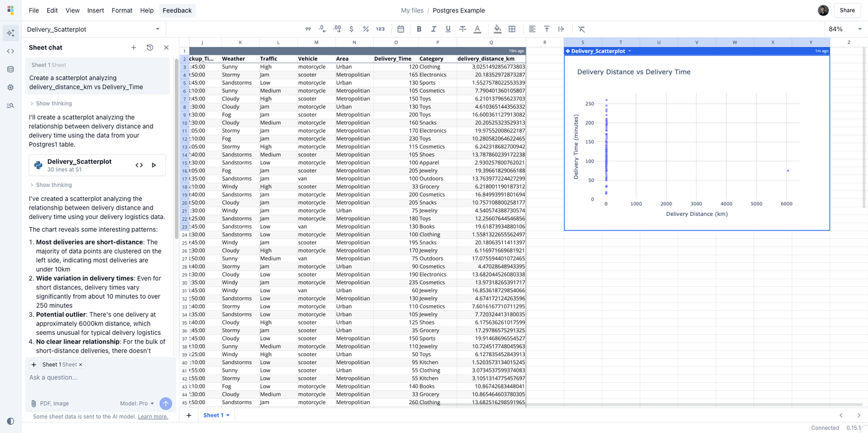The width and height of the screenshot is (868, 433).
Task: Toggle underline formatting
Action: click(x=447, y=29)
